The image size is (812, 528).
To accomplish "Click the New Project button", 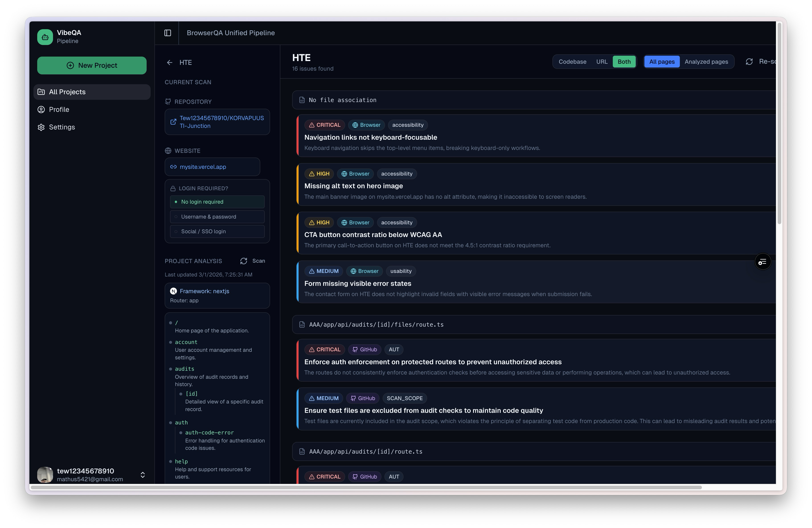I will (92, 65).
